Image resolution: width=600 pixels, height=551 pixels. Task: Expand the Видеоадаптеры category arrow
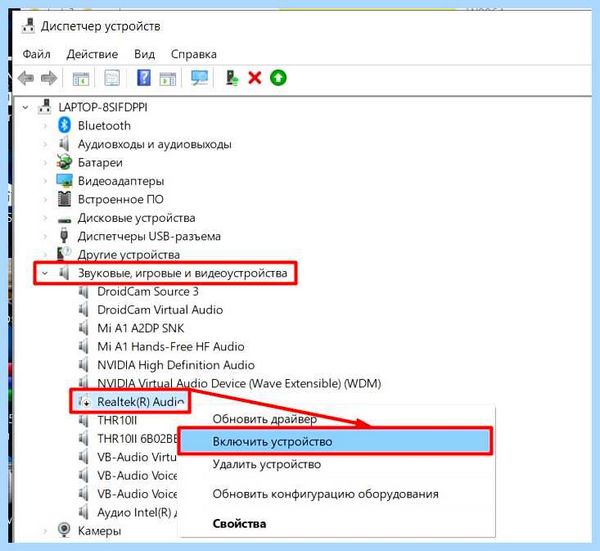pos(45,181)
